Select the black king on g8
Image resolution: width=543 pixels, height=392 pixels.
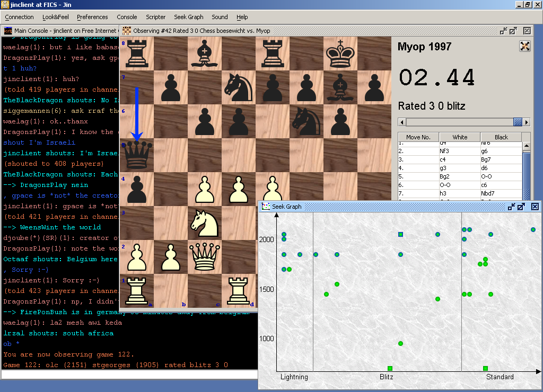tap(340, 54)
